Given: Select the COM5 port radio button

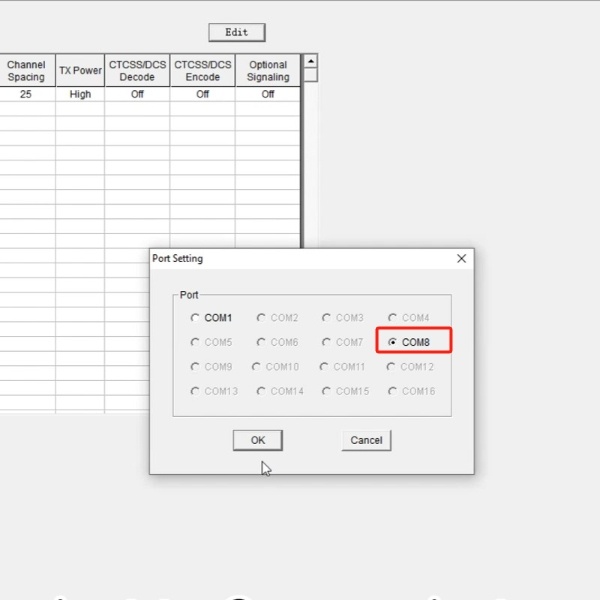Looking at the screenshot, I should (211, 342).
